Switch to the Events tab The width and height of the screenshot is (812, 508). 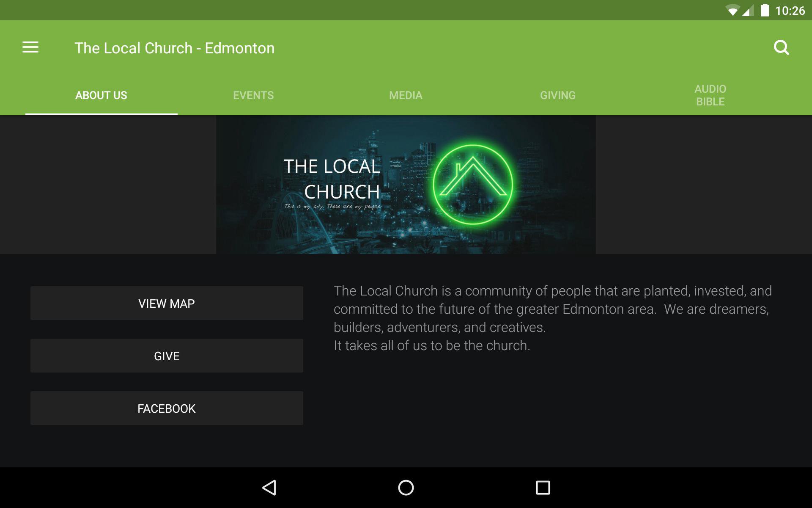click(253, 95)
